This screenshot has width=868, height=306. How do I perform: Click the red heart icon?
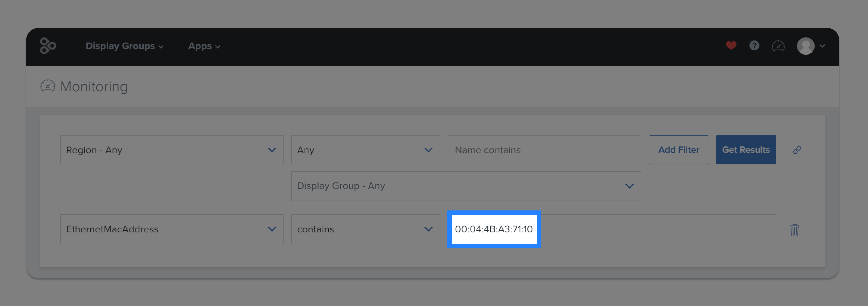point(731,45)
